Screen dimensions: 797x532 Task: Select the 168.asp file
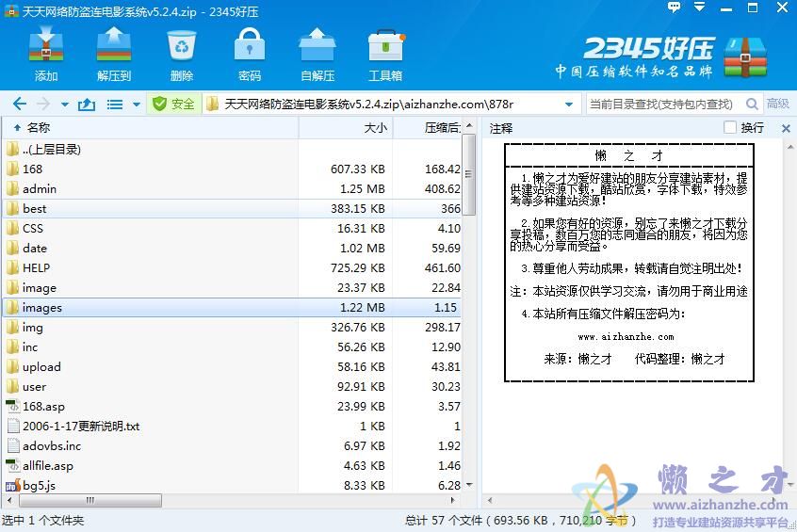click(x=232, y=407)
